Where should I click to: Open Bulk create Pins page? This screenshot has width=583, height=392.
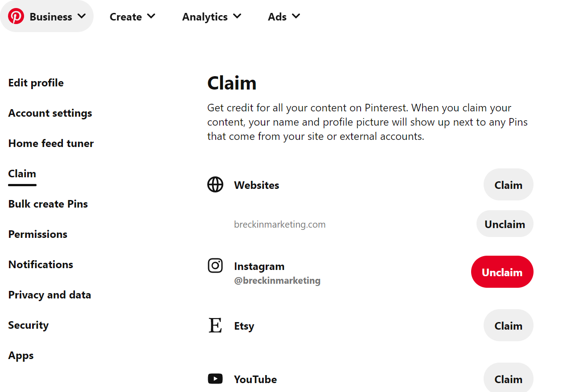tap(48, 204)
